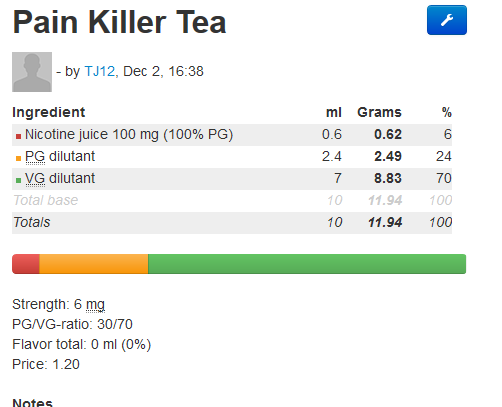Click the Pain Killer Tea title
This screenshot has width=502, height=407.
[x=119, y=22]
